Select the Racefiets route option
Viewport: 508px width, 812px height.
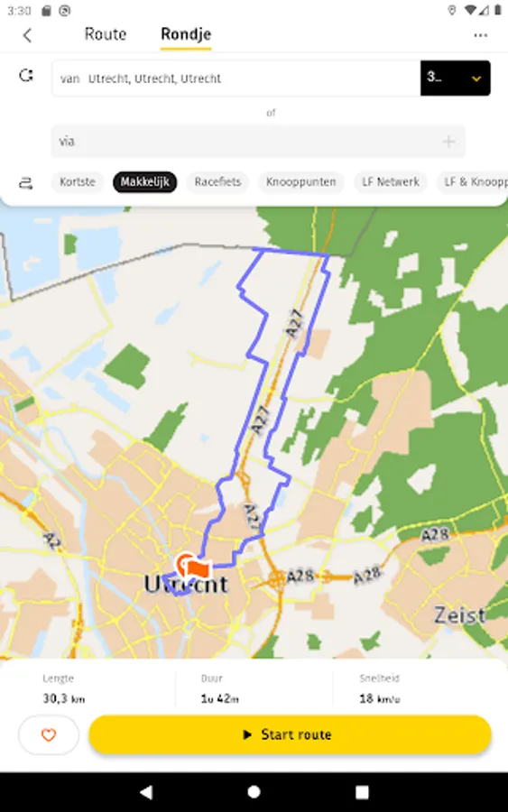click(x=218, y=182)
